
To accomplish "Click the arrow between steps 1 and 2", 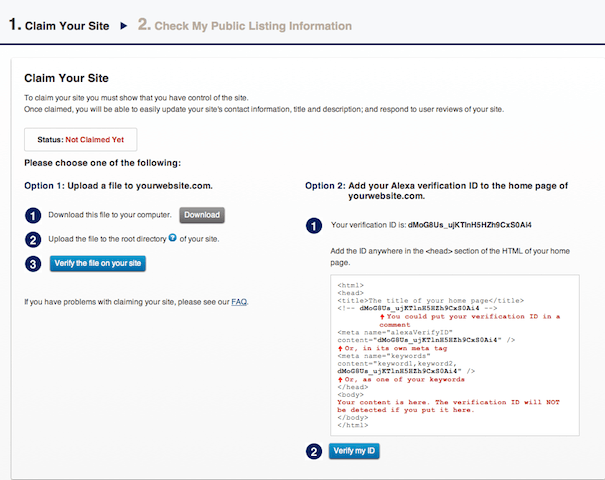I will pyautogui.click(x=123, y=26).
